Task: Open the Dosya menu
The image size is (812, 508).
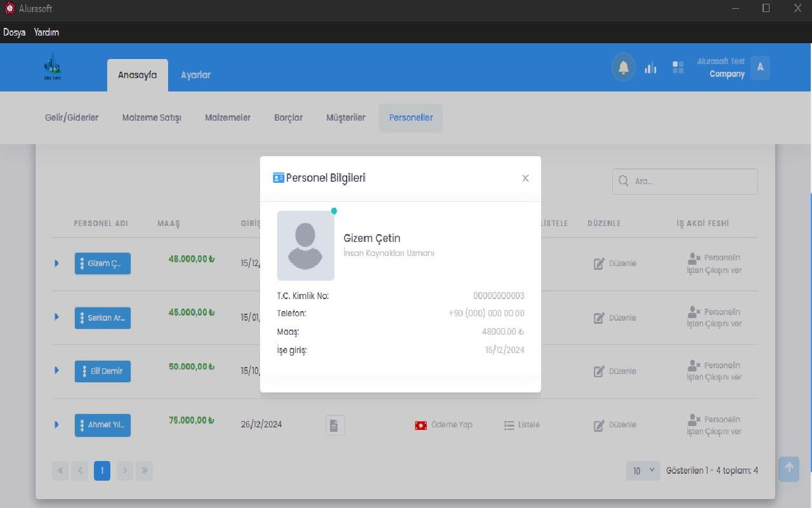Action: (14, 32)
